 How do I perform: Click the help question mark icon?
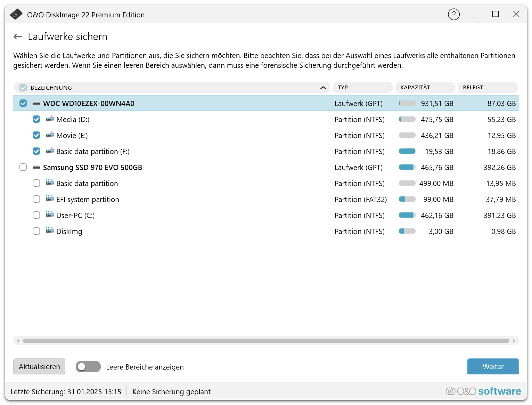[x=453, y=14]
